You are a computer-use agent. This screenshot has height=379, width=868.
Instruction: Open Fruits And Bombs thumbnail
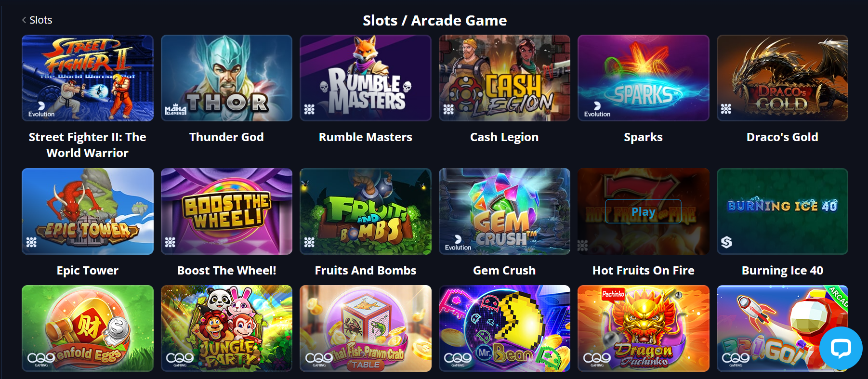pyautogui.click(x=366, y=211)
